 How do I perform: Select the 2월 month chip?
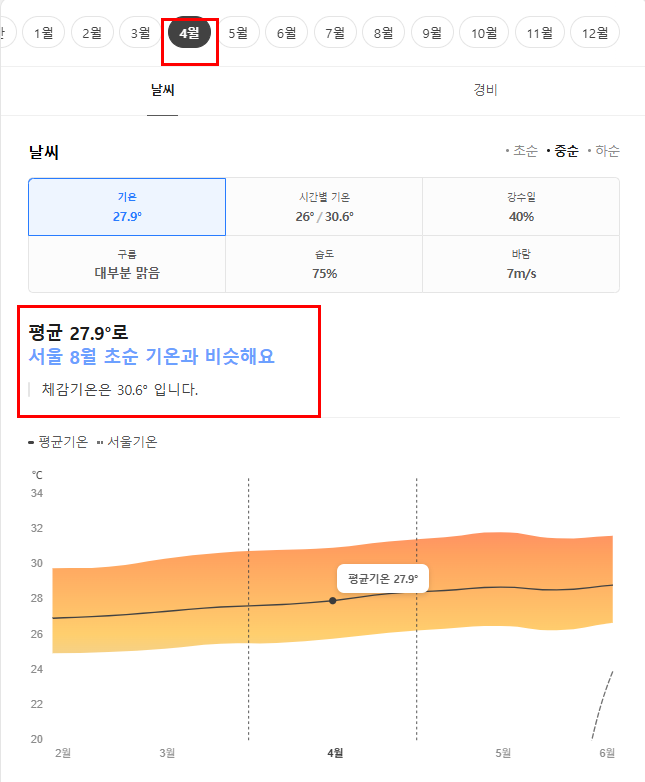coord(92,33)
